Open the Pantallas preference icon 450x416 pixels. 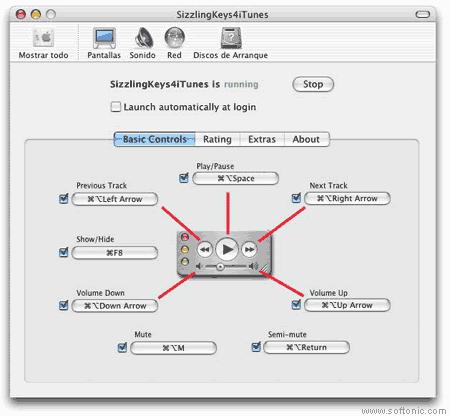click(x=104, y=38)
